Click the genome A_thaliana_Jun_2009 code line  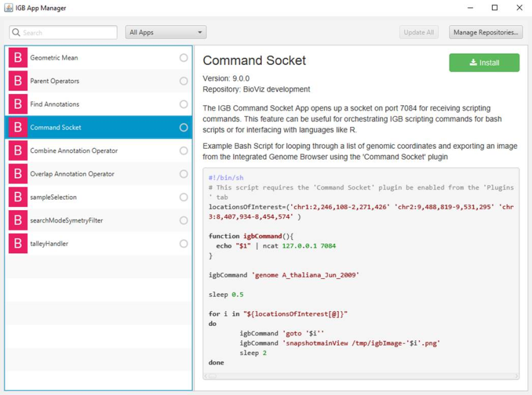click(284, 275)
